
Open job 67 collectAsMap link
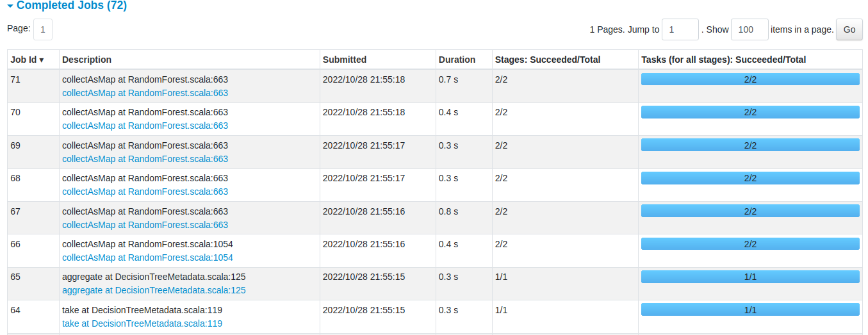tap(145, 225)
